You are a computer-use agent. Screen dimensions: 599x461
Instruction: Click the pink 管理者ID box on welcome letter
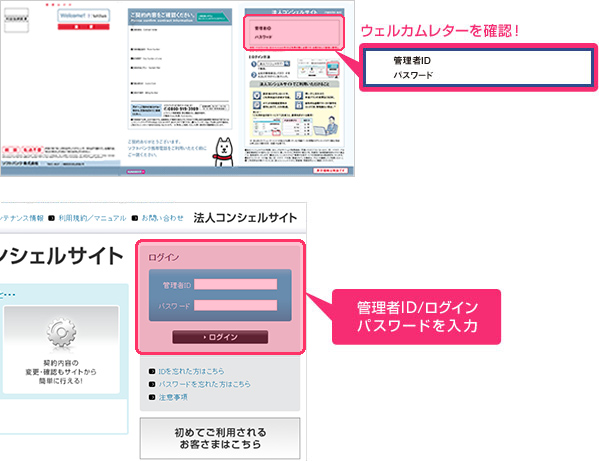click(293, 32)
